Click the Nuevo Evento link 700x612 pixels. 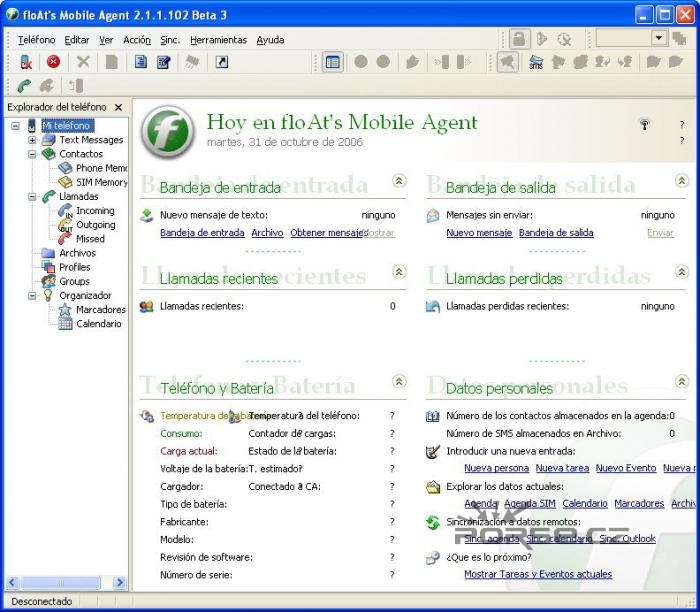coord(626,468)
